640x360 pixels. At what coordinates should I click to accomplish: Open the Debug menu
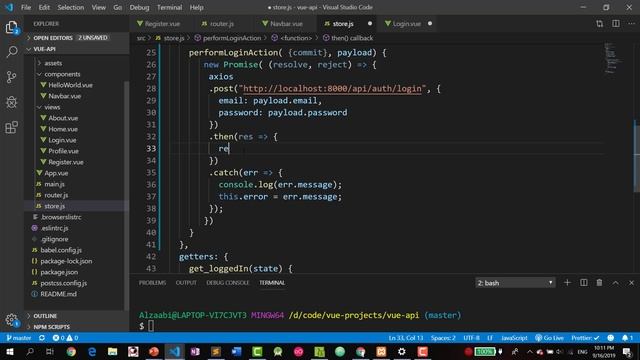click(x=139, y=7)
